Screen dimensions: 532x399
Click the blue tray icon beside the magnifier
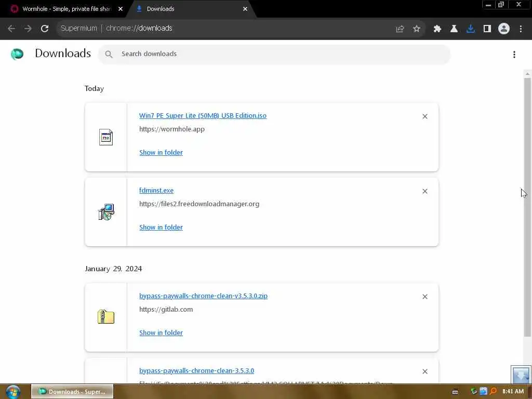tap(483, 391)
